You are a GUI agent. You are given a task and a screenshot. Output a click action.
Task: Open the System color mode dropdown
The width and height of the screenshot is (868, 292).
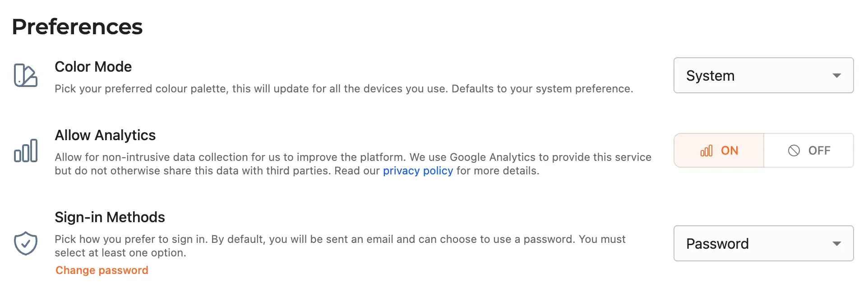pyautogui.click(x=764, y=75)
